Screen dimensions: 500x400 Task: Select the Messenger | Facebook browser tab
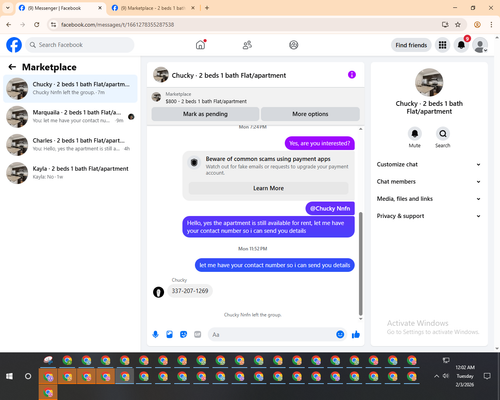click(60, 8)
